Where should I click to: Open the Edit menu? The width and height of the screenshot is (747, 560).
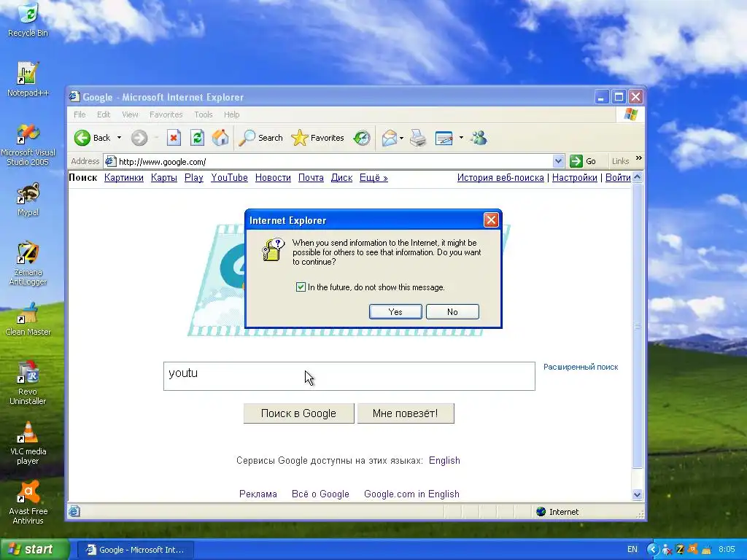104,114
